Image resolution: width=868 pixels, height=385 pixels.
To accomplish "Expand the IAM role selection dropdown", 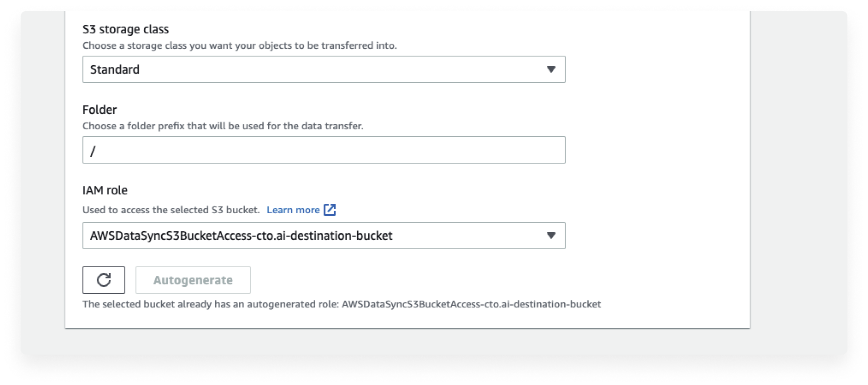I will 324,236.
